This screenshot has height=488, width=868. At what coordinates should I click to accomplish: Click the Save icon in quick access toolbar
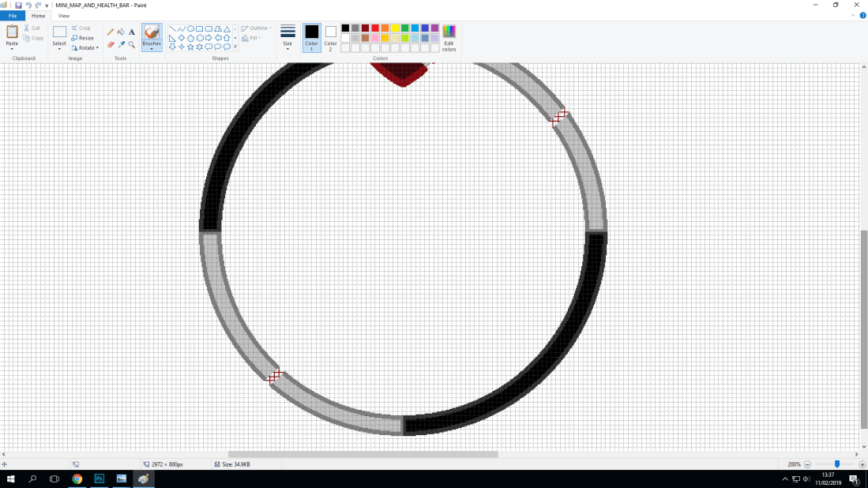click(17, 5)
